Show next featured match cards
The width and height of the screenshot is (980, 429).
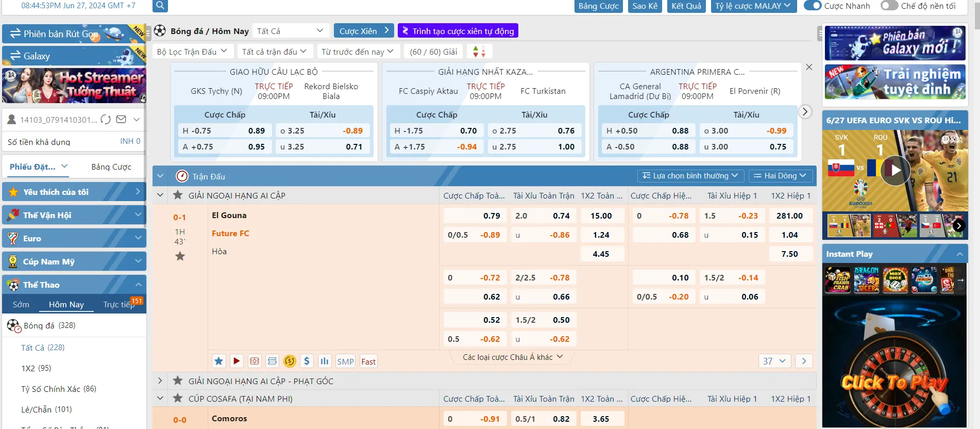coord(805,111)
